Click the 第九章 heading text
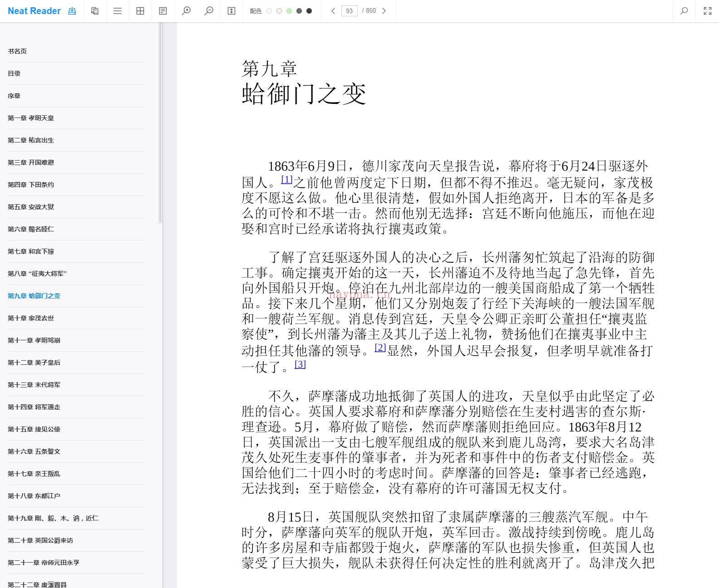This screenshot has height=588, width=719. 269,69
